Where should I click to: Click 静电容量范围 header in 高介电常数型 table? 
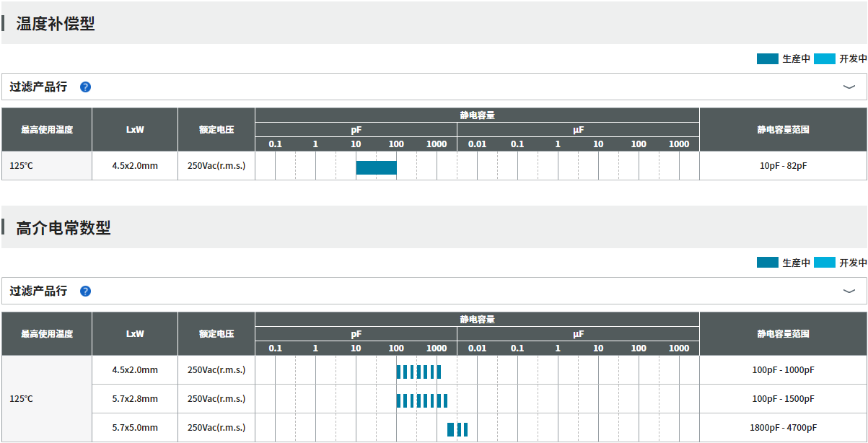pyautogui.click(x=783, y=334)
